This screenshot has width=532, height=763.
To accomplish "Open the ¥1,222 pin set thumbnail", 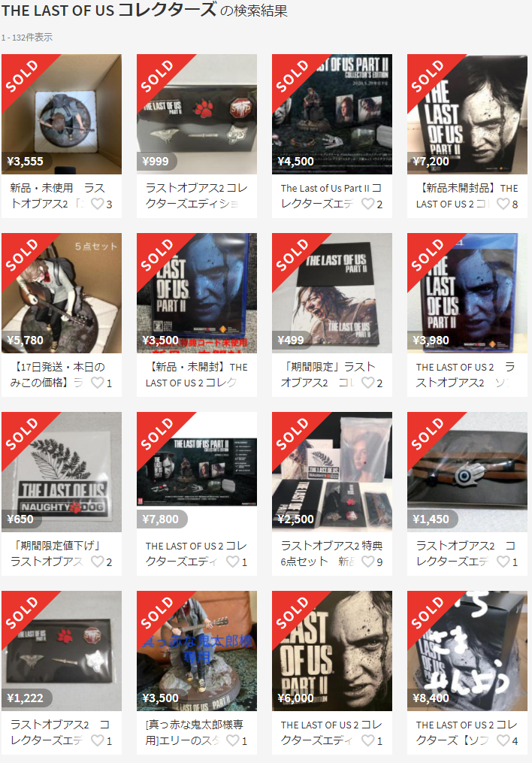I will (x=62, y=651).
